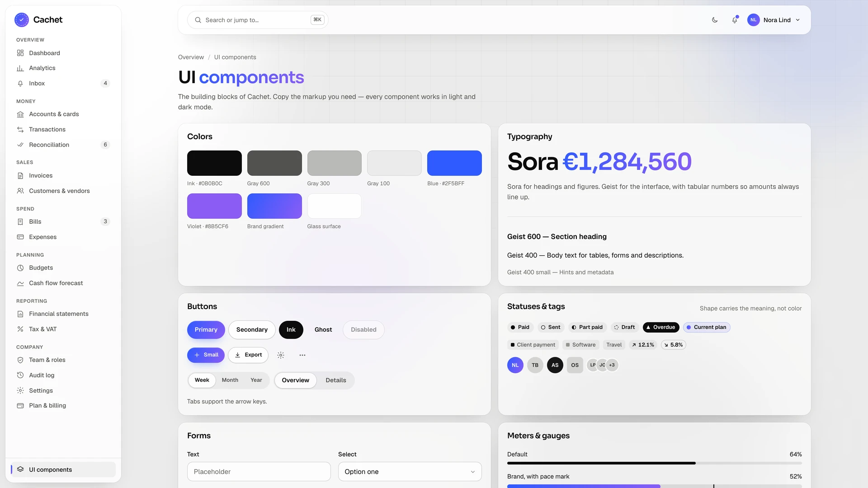This screenshot has height=488, width=868.
Task: Click the Client payment category tag
Action: (x=533, y=345)
